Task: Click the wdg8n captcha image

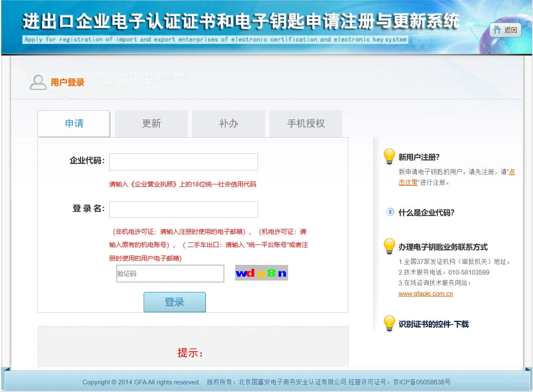Action: [261, 272]
